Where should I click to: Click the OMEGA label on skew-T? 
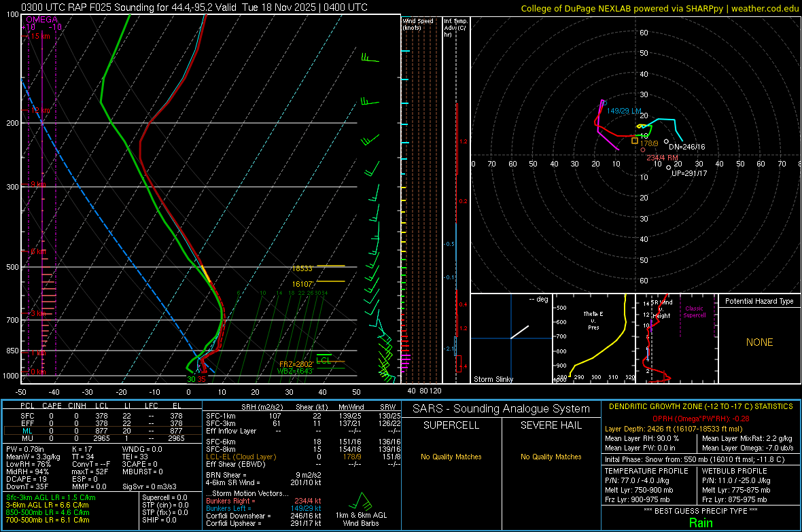(x=41, y=20)
